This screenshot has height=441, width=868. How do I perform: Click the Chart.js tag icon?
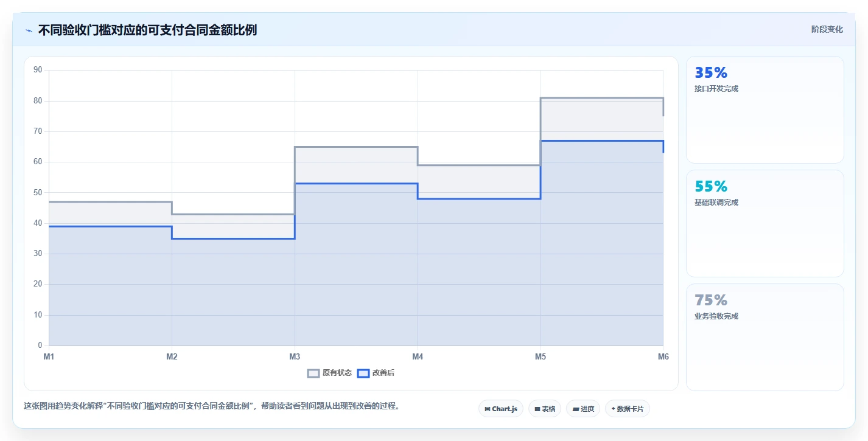488,409
